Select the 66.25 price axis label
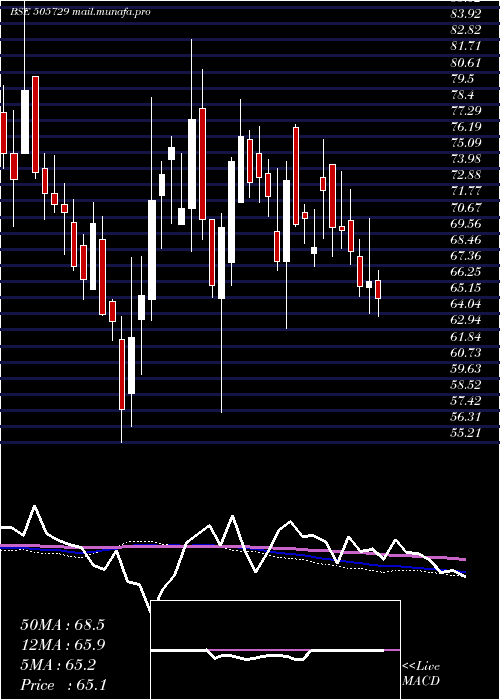This screenshot has height=700, width=500. (466, 272)
